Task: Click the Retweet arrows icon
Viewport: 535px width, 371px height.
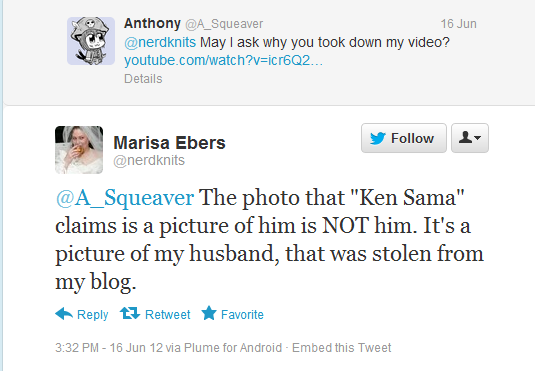Action: pyautogui.click(x=130, y=313)
